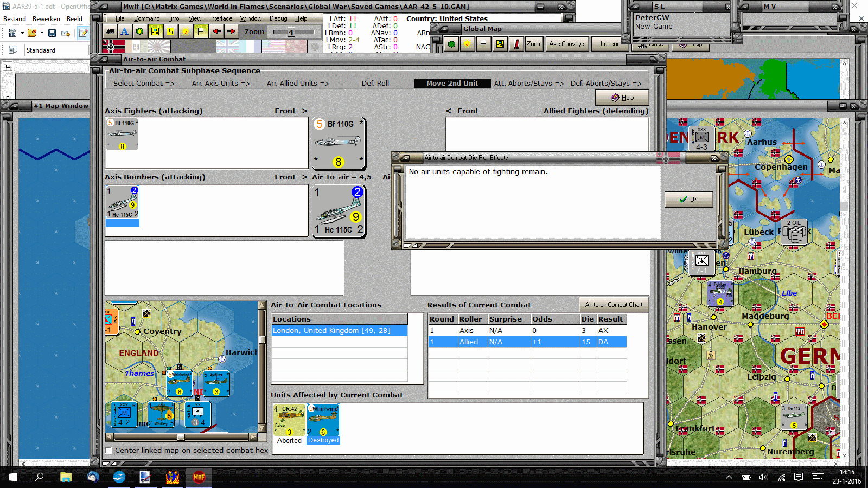This screenshot has height=488, width=868.
Task: Click the Save icon in OpenOffice toolbar
Action: pyautogui.click(x=52, y=33)
